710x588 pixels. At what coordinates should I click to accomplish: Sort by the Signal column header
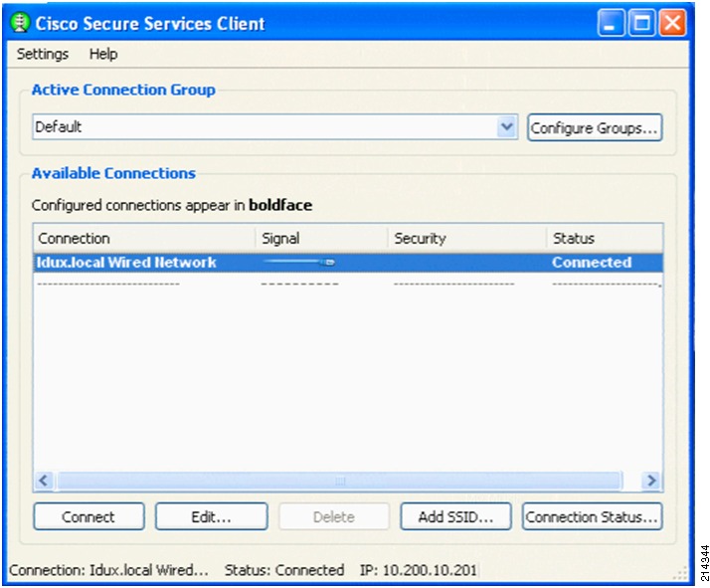point(321,238)
